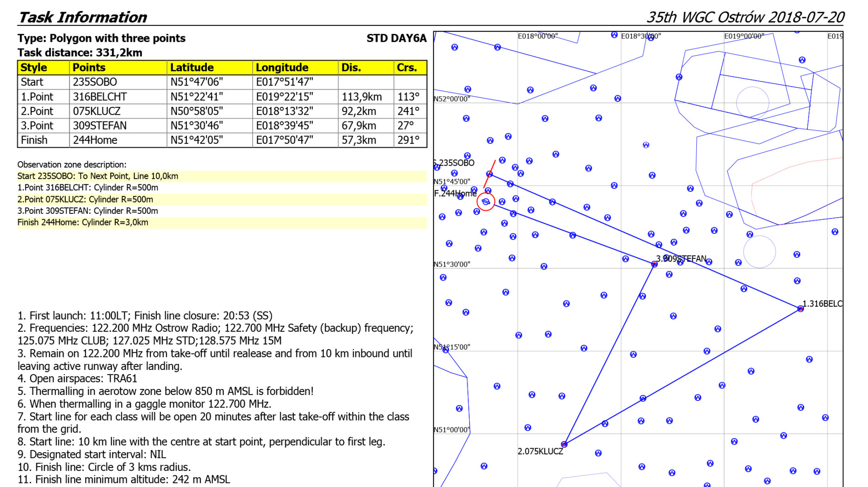Select the 316BELCHT cell in Points column
This screenshot has width=868, height=487.
click(99, 97)
